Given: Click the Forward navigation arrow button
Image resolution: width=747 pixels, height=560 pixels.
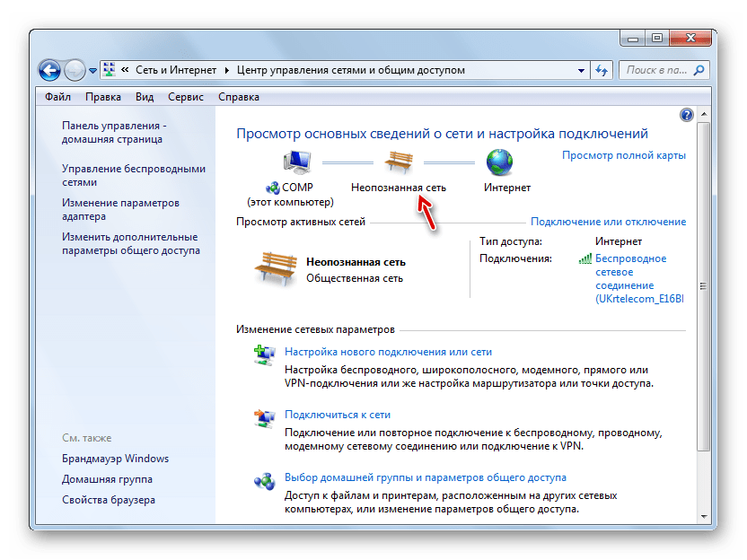Looking at the screenshot, I should [75, 71].
